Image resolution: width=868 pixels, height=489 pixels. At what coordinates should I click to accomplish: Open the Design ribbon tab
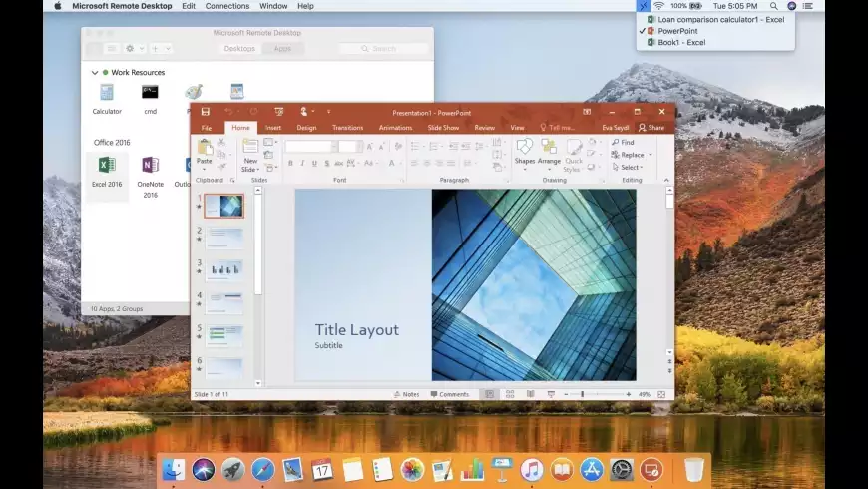click(x=306, y=128)
